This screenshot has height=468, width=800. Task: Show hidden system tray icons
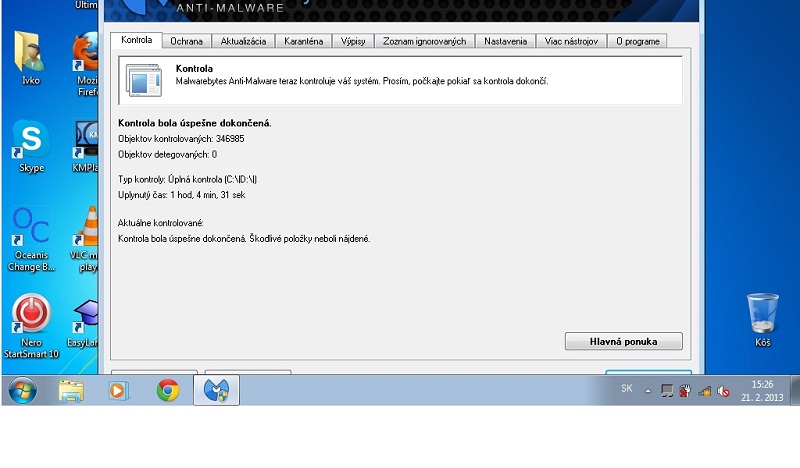tap(647, 391)
